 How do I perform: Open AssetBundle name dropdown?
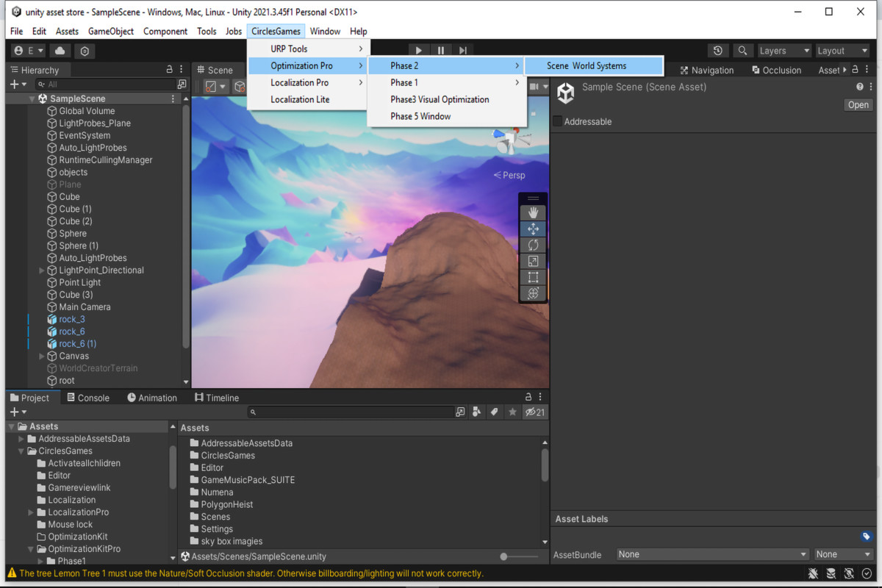tap(711, 554)
